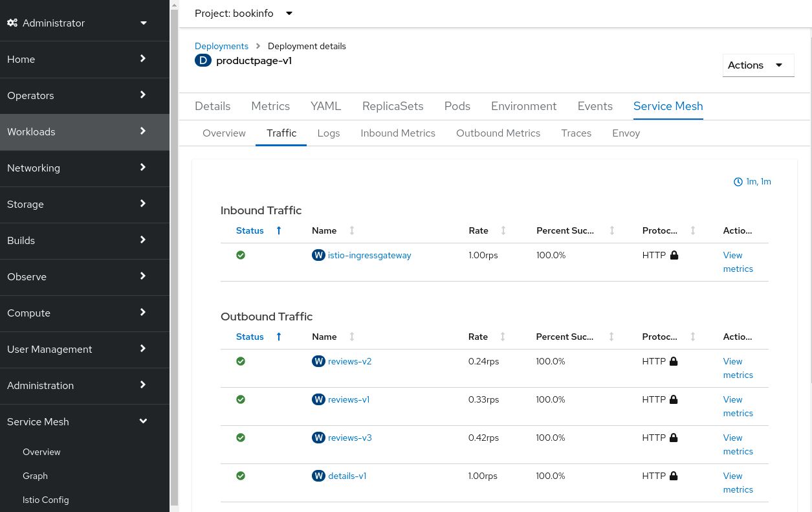Image resolution: width=812 pixels, height=512 pixels.
Task: Go to Deployments breadcrumb link
Action: point(221,46)
